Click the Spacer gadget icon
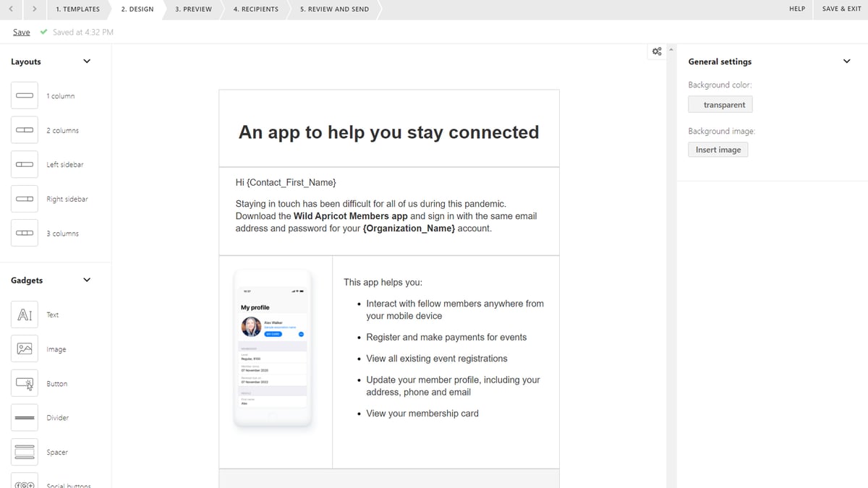The width and height of the screenshot is (868, 488). tap(25, 453)
